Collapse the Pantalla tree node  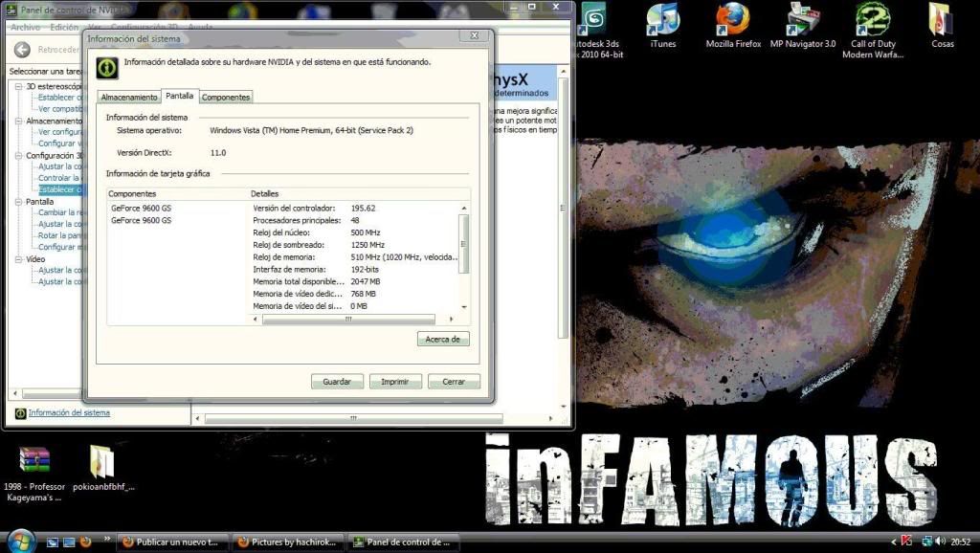click(18, 201)
